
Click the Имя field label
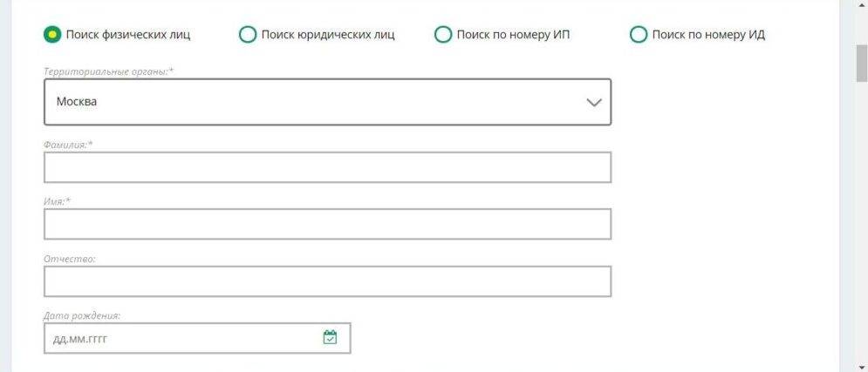(58, 201)
